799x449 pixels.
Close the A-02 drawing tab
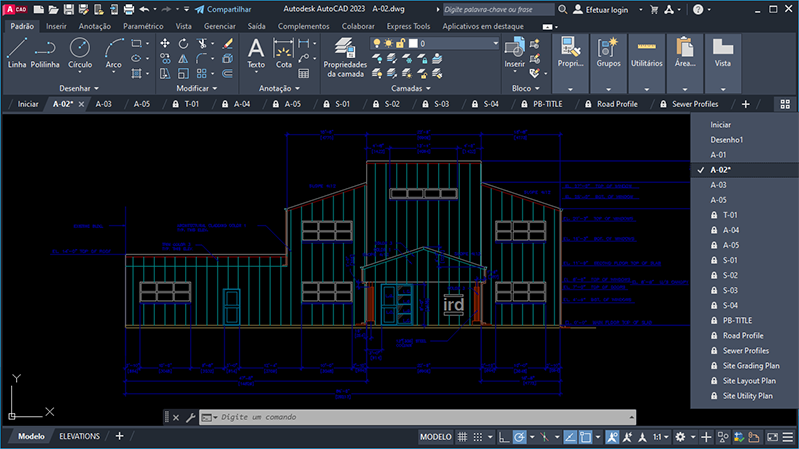[81, 104]
